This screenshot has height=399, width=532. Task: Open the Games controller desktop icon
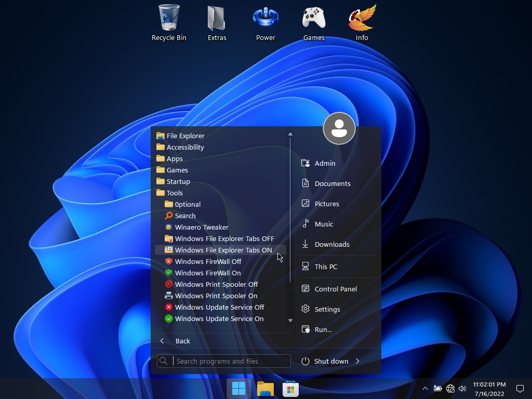314,23
